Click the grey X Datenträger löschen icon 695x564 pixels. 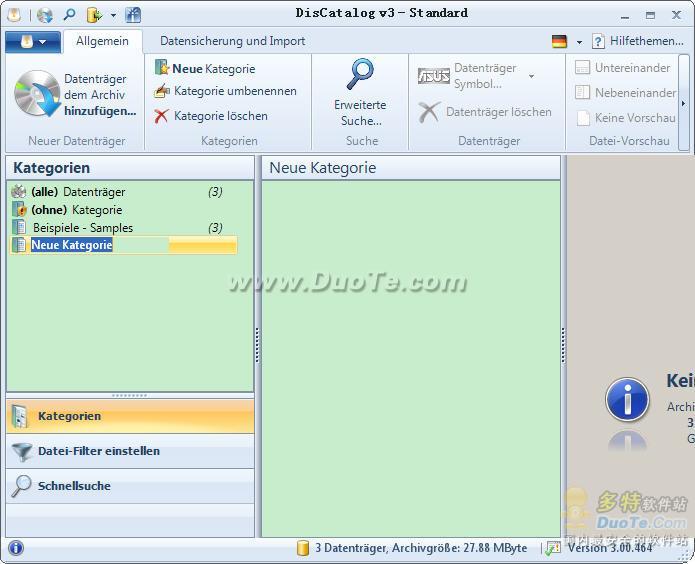429,112
